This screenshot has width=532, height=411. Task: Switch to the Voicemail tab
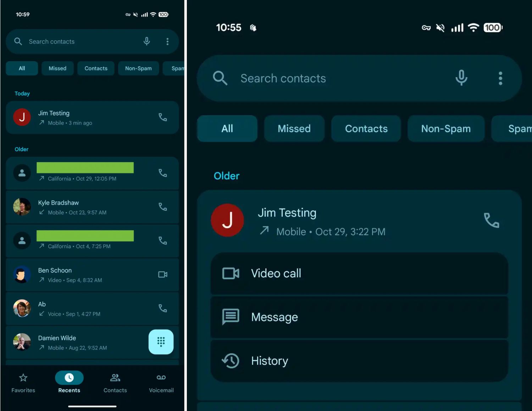(161, 383)
